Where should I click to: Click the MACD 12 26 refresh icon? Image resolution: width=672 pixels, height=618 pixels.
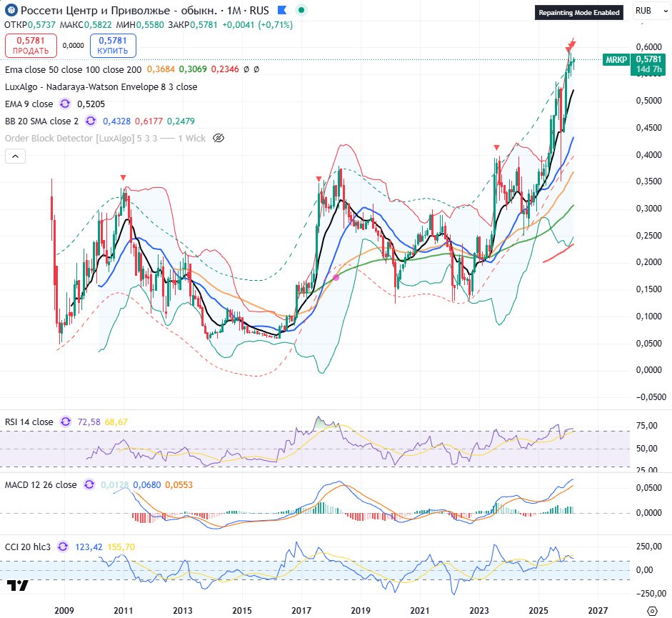point(89,484)
